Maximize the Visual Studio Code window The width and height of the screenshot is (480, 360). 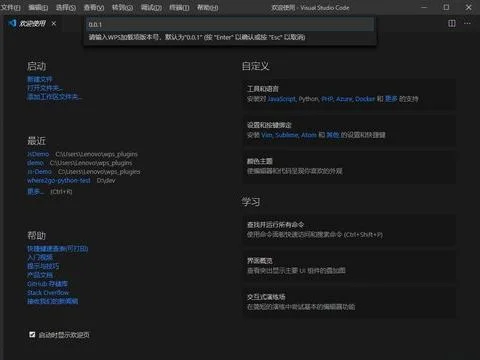(x=446, y=7)
